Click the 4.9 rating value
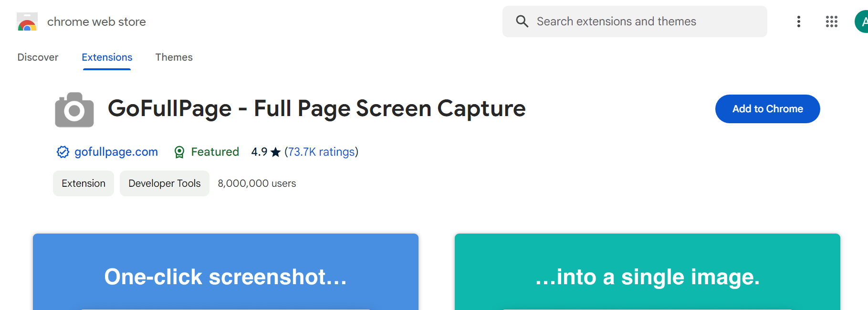Viewport: 868px width, 310px height. point(259,152)
